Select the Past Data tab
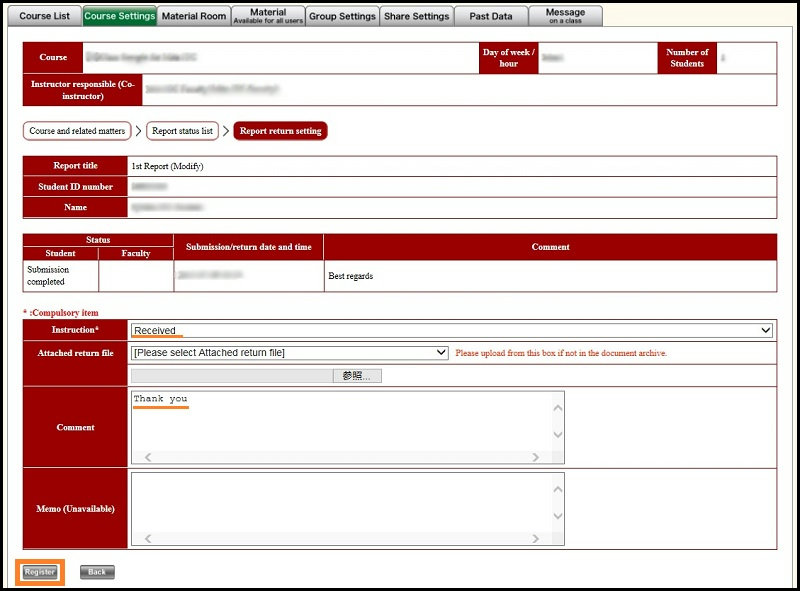The image size is (800, 591). point(491,16)
